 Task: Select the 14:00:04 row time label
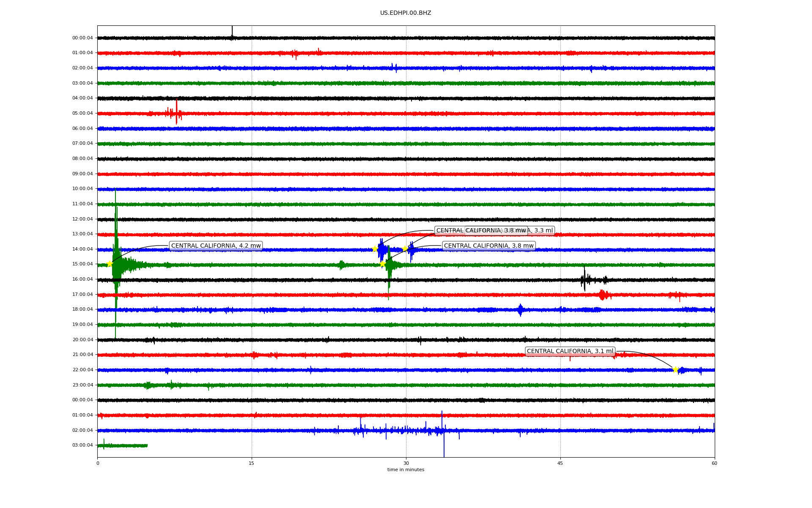tap(82, 249)
